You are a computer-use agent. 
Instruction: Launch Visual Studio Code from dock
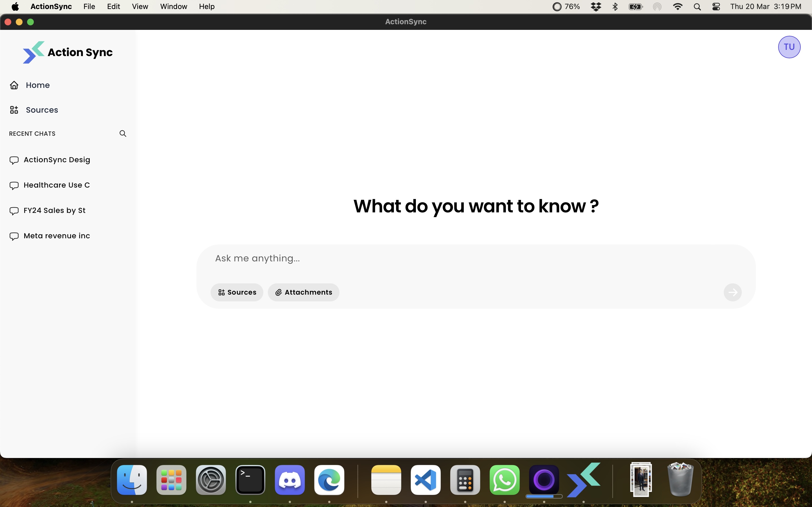pos(425,480)
